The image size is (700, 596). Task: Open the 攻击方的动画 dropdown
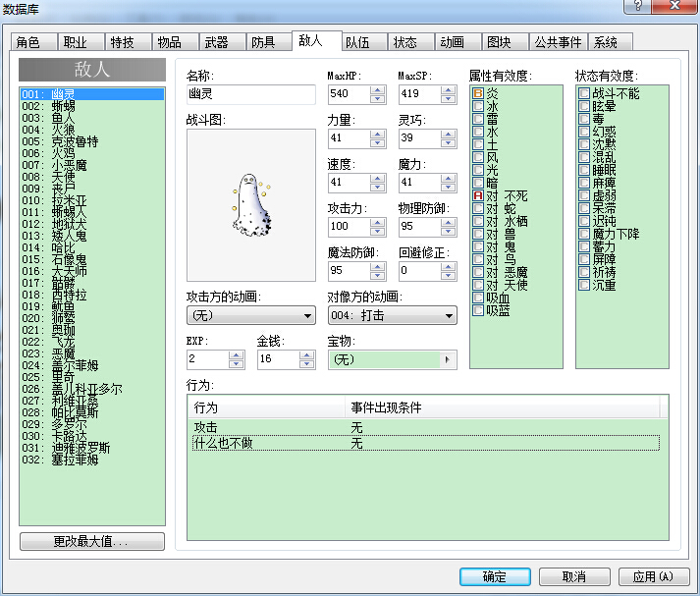pos(251,315)
